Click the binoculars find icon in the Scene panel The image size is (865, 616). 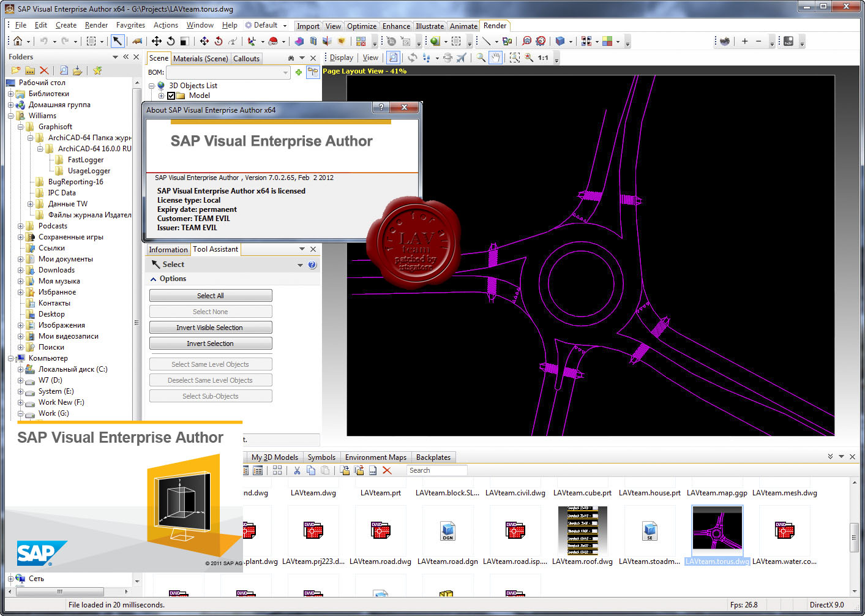(x=291, y=58)
